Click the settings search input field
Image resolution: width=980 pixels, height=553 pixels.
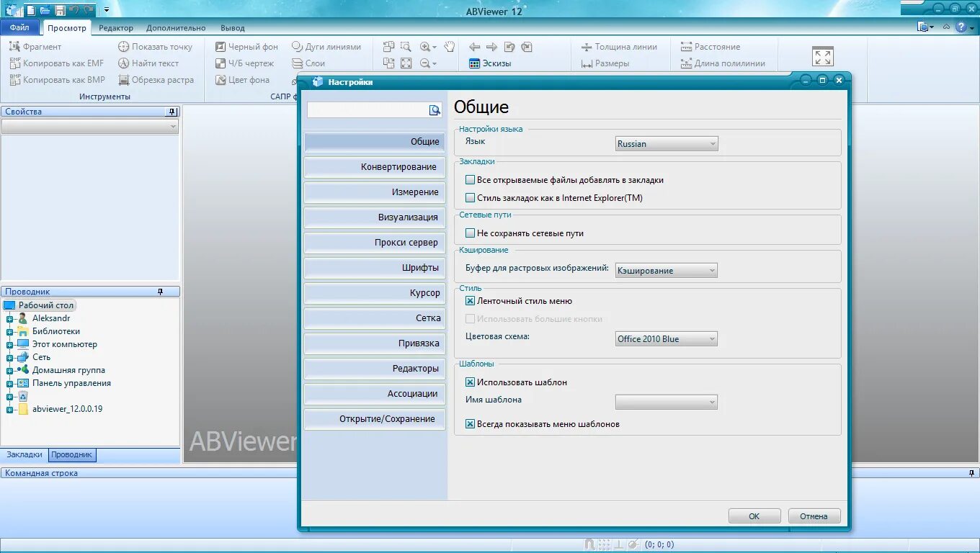pyautogui.click(x=367, y=109)
